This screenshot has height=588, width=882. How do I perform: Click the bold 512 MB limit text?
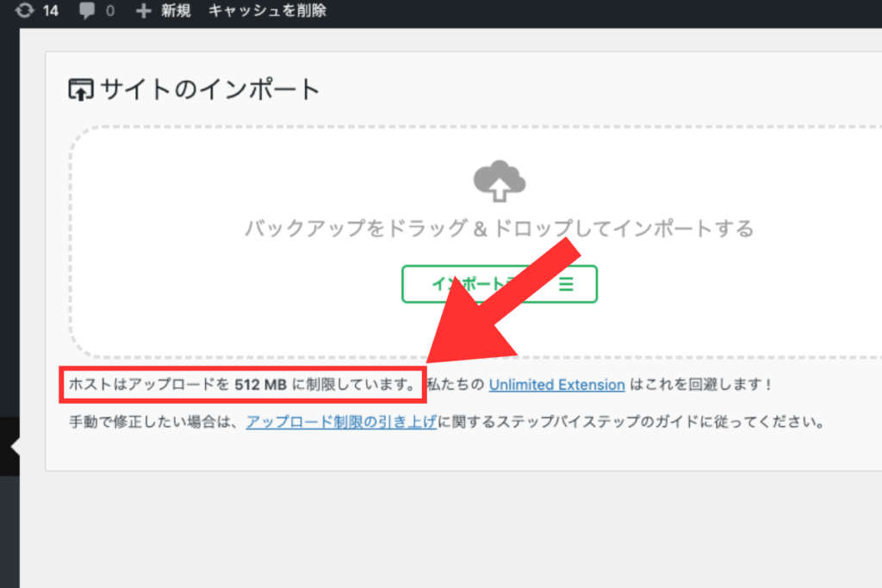click(260, 384)
